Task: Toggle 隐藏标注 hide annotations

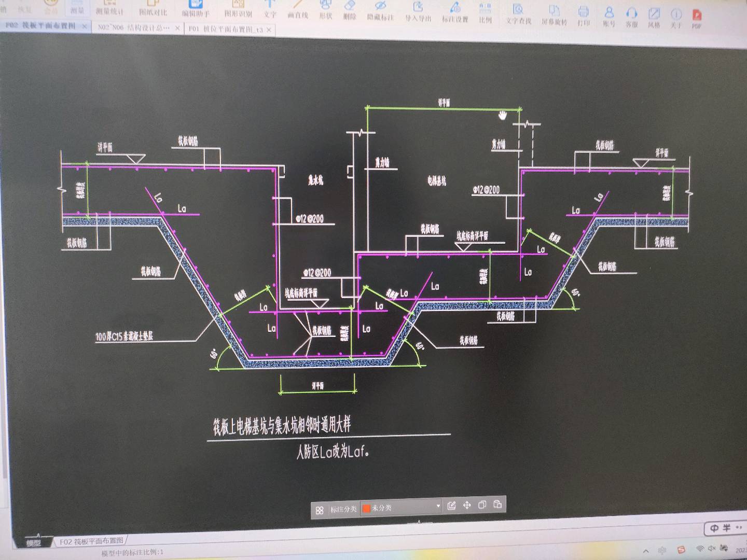Action: pyautogui.click(x=380, y=11)
